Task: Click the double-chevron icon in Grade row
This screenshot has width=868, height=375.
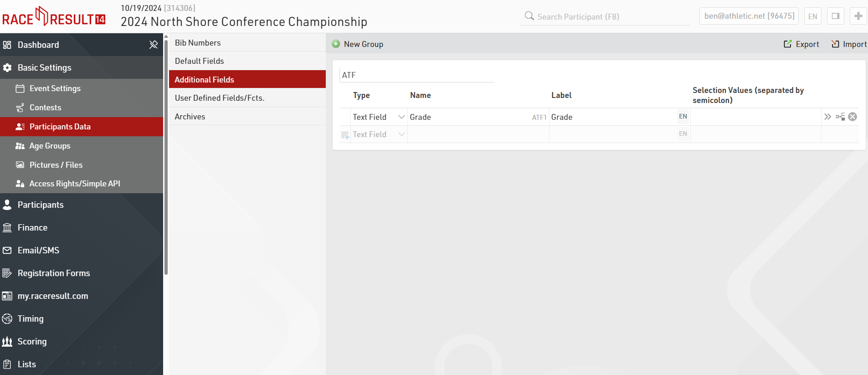Action: pos(827,117)
